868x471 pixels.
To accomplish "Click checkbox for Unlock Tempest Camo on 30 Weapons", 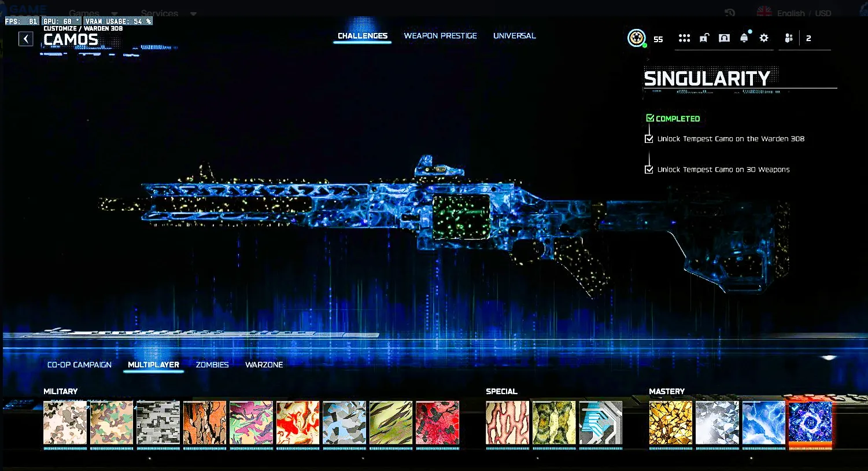I will tap(649, 170).
